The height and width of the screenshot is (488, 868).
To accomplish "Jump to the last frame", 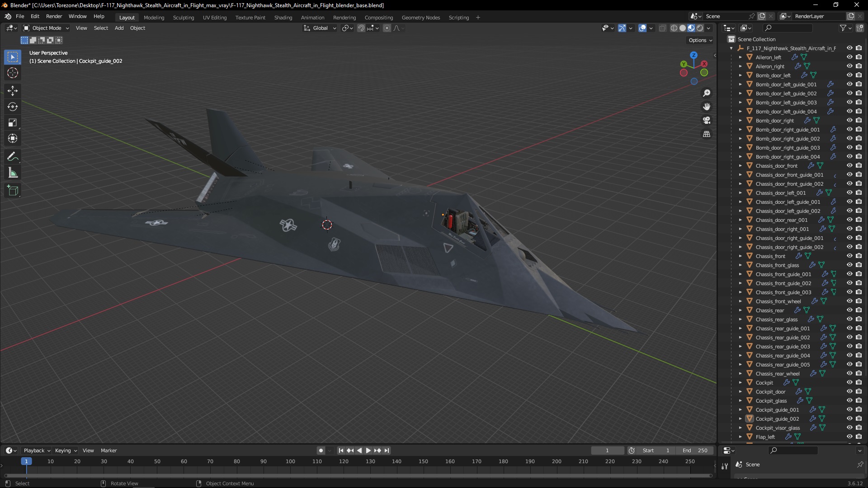I will pyautogui.click(x=387, y=450).
